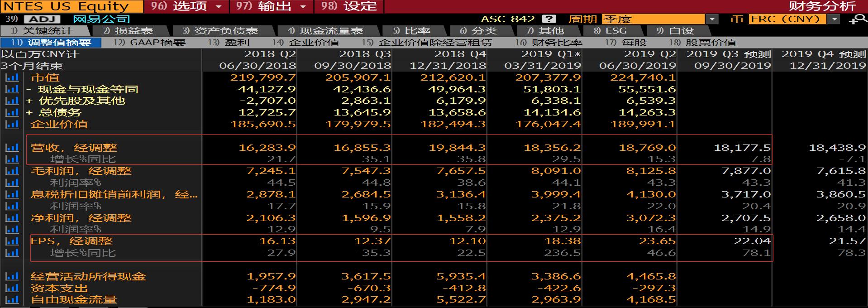Expand the 96) 选项 options menu
This screenshot has height=308, width=868.
coord(186,6)
